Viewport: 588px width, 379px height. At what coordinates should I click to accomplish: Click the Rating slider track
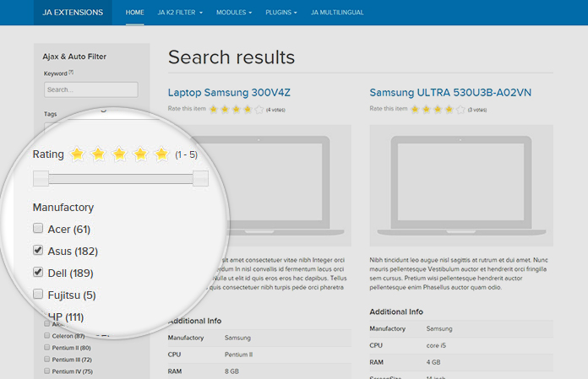[121, 179]
